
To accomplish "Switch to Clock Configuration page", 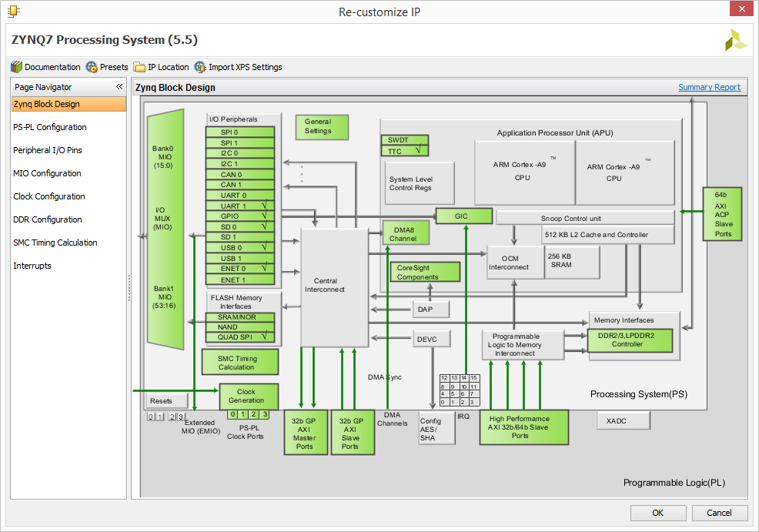I will (x=49, y=196).
